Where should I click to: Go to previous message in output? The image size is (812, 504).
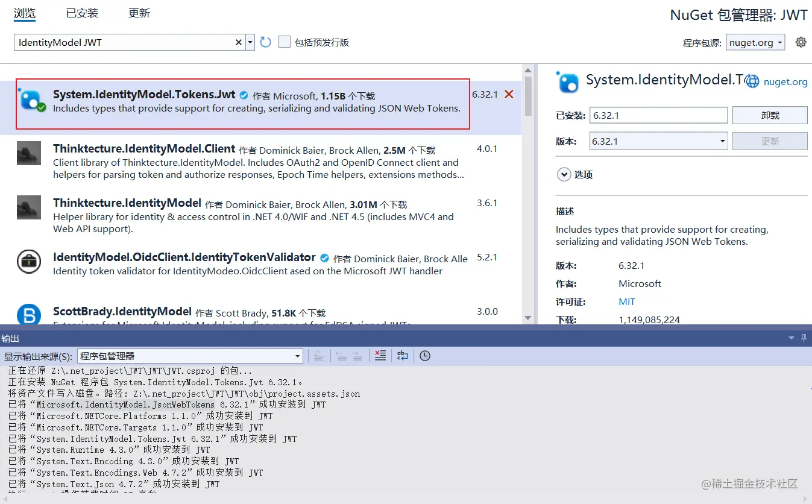tap(341, 356)
